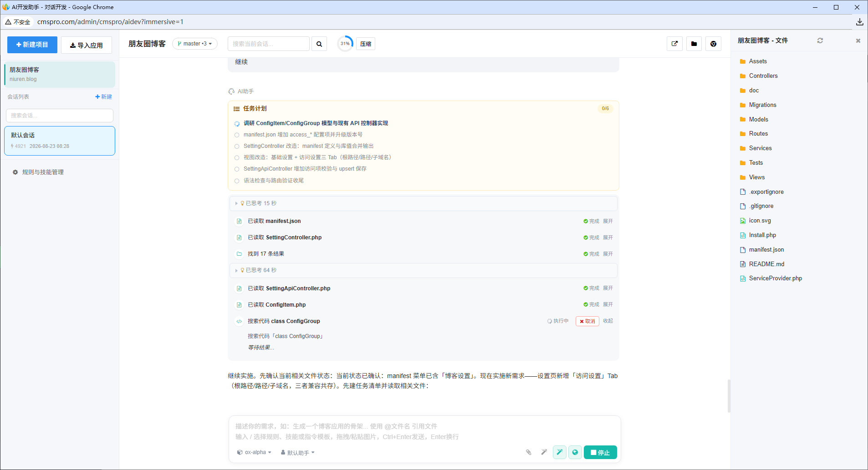Toggle the green magic wand button

tap(559, 452)
